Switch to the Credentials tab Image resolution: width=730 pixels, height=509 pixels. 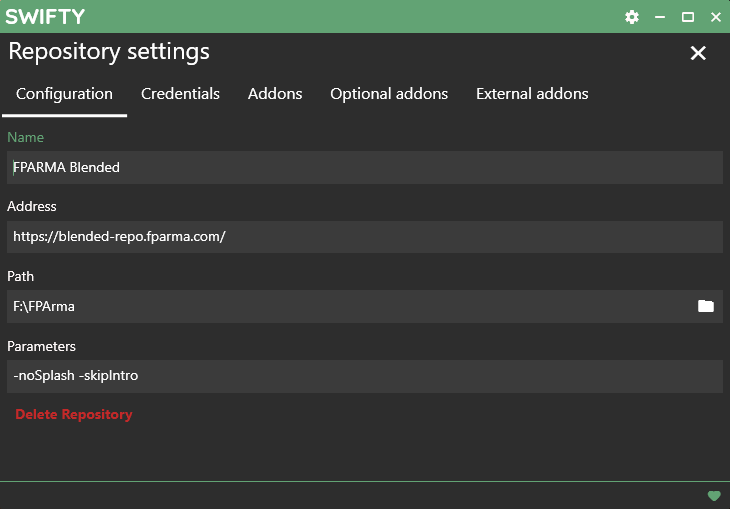[180, 94]
